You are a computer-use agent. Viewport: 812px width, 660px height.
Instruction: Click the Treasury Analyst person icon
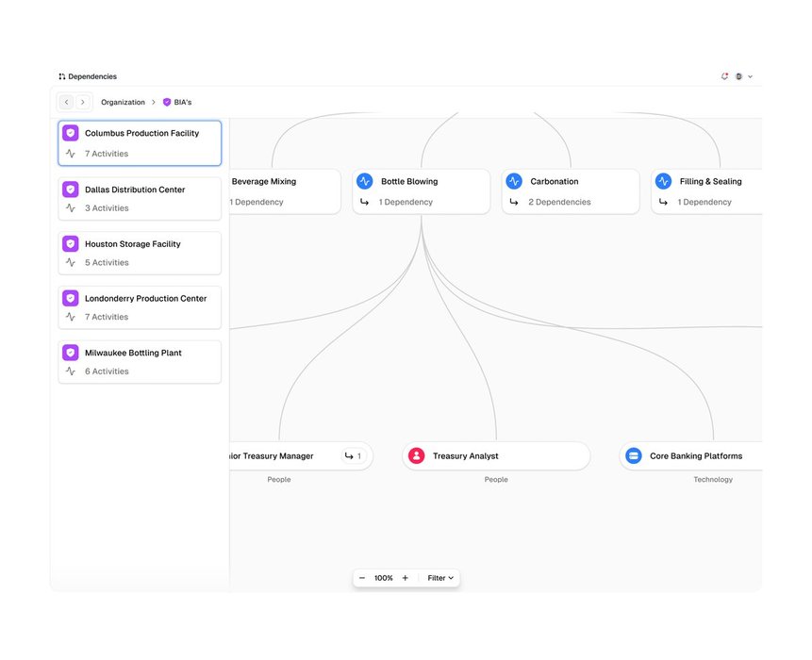tap(416, 456)
